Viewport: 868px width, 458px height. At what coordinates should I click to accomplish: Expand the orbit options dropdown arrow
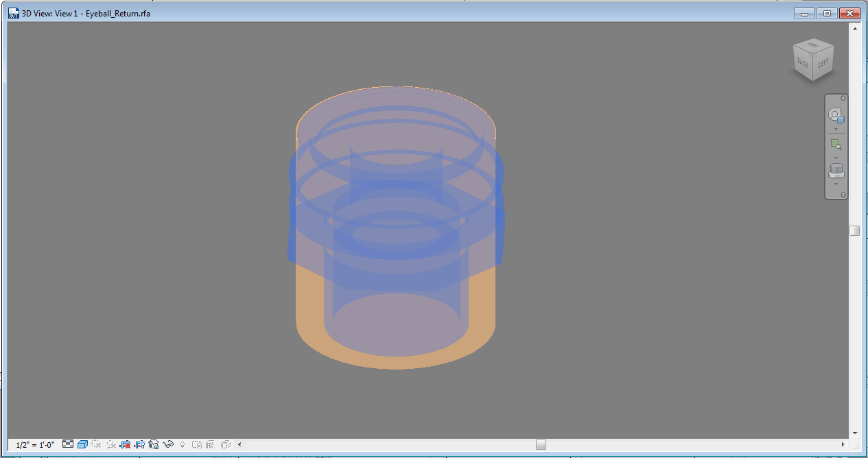836,184
